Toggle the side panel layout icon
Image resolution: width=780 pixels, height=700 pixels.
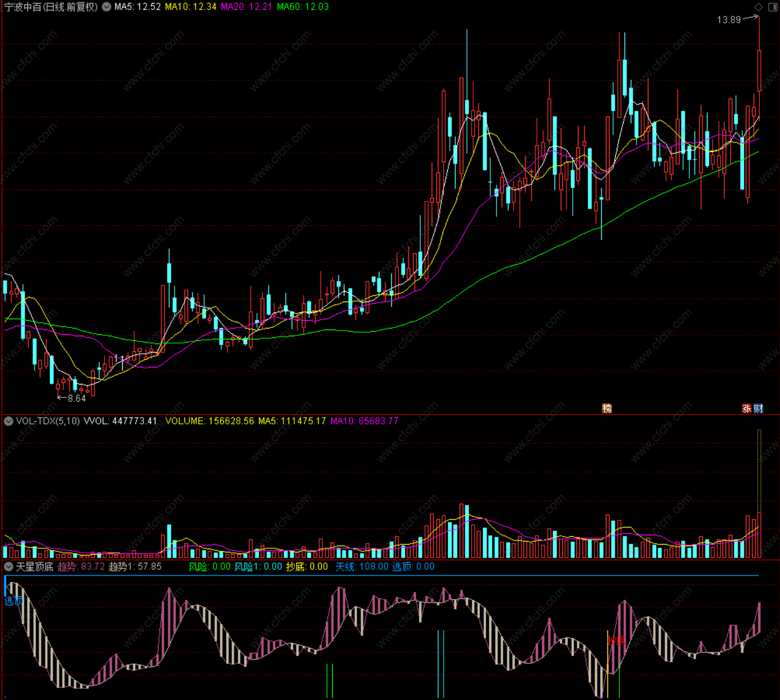(772, 7)
